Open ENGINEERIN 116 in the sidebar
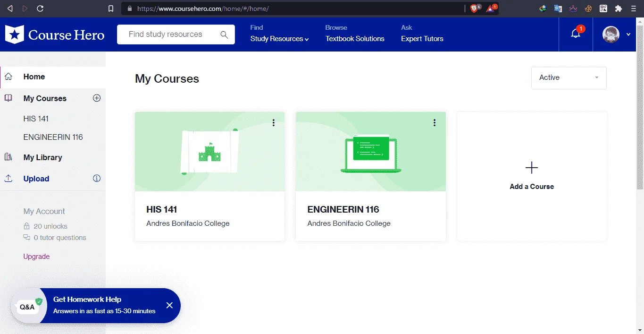644x334 pixels. click(53, 137)
